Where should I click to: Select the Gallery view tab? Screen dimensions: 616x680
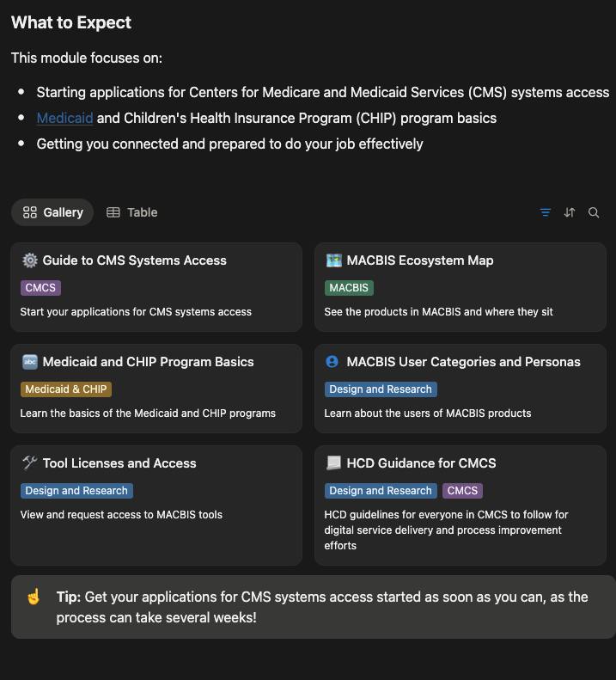53,212
